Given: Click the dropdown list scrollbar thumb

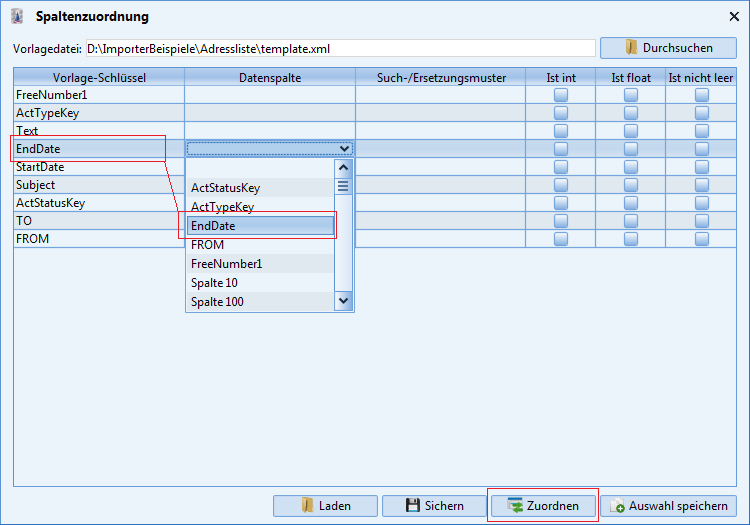Looking at the screenshot, I should pyautogui.click(x=344, y=186).
